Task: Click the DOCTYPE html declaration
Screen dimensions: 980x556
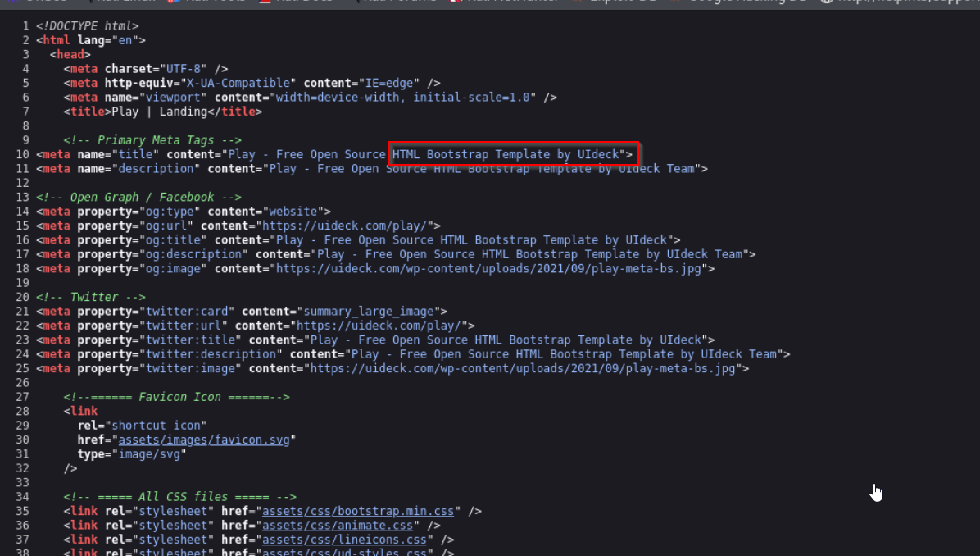Action: click(x=87, y=26)
